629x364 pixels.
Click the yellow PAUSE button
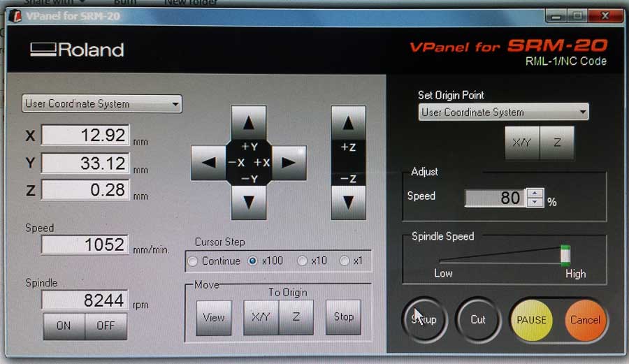532,320
